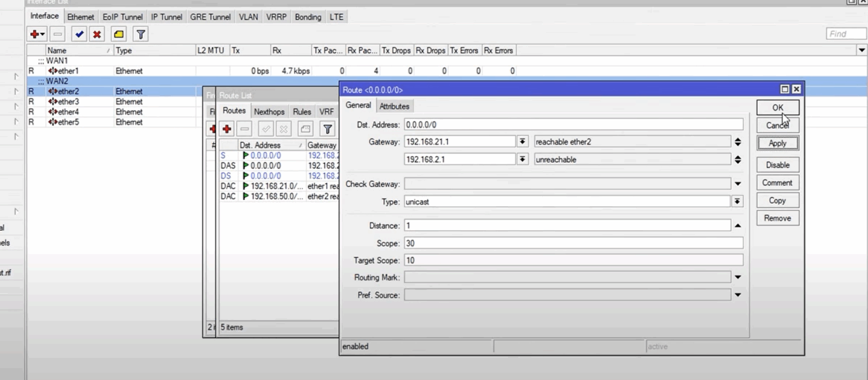Viewport: 868px width, 380px height.
Task: Select the General tab in Route dialog
Action: pyautogui.click(x=358, y=105)
